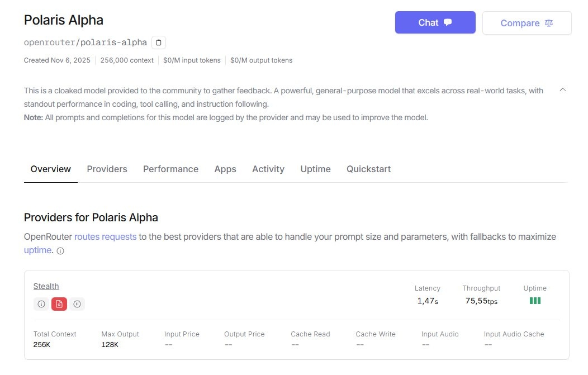This screenshot has height=375, width=588.
Task: Open the Quickstart tab
Action: point(368,169)
